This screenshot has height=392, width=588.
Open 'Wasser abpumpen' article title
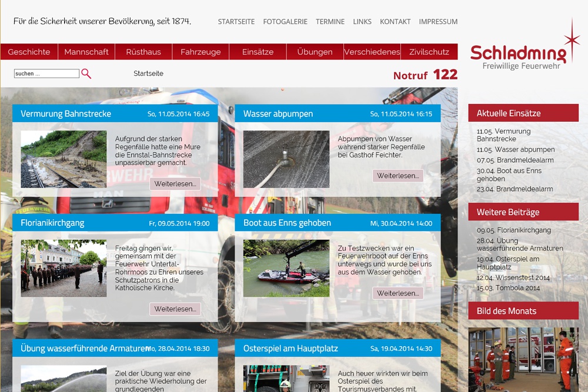[278, 113]
